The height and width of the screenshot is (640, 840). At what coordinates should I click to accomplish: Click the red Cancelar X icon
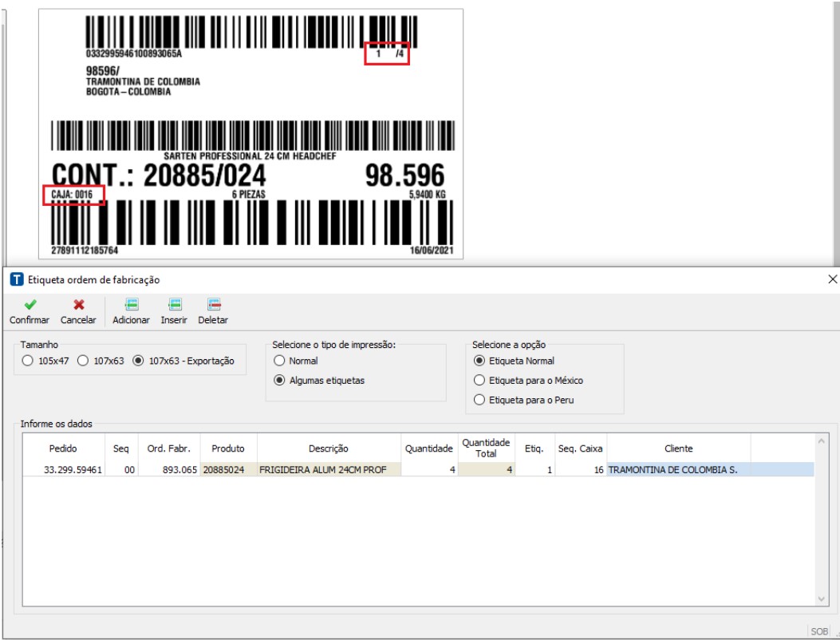(78, 304)
